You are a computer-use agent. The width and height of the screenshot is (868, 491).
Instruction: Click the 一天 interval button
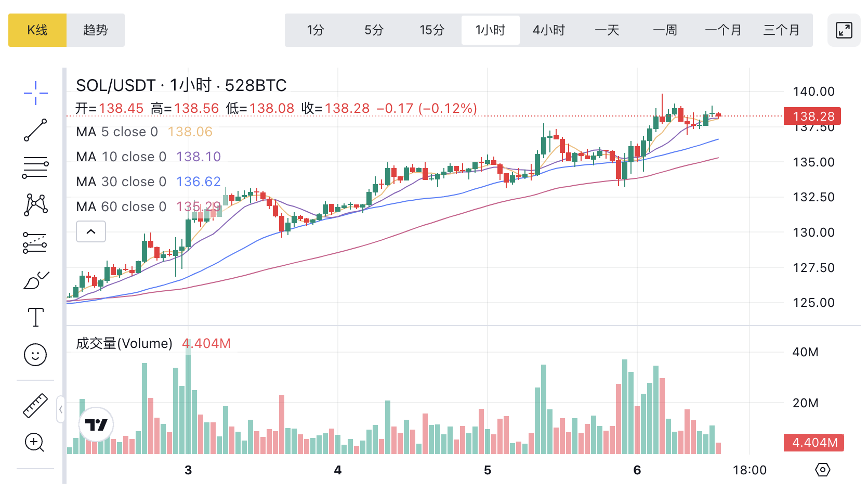pyautogui.click(x=607, y=30)
